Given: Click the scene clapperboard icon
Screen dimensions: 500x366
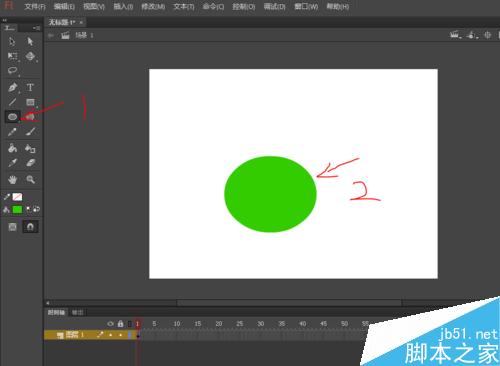Looking at the screenshot, I should coord(65,35).
